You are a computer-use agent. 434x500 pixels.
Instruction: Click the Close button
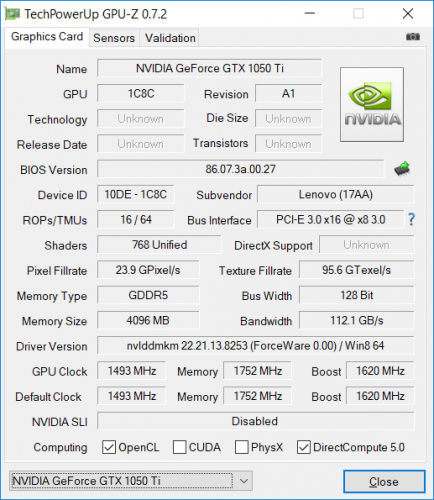click(384, 481)
